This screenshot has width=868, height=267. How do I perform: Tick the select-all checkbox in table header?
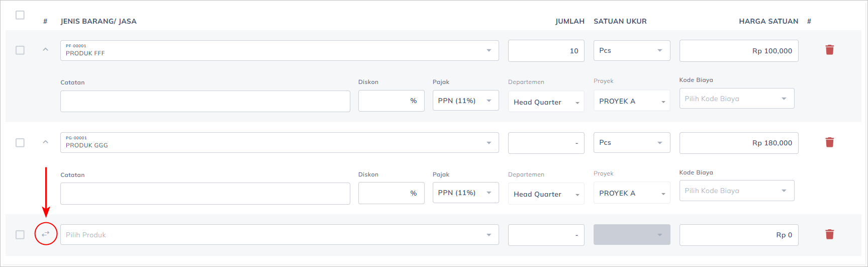click(x=20, y=15)
